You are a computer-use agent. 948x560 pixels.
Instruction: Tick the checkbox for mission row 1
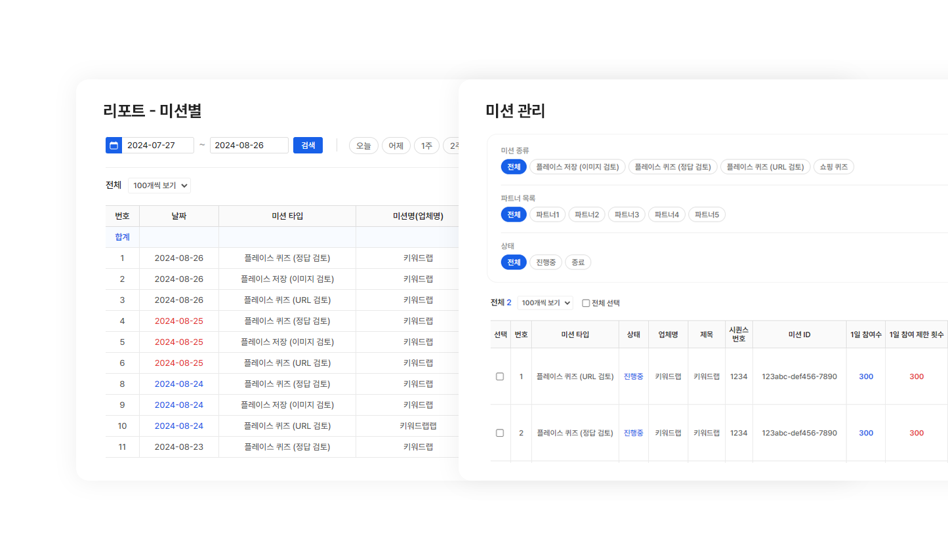coord(500,376)
